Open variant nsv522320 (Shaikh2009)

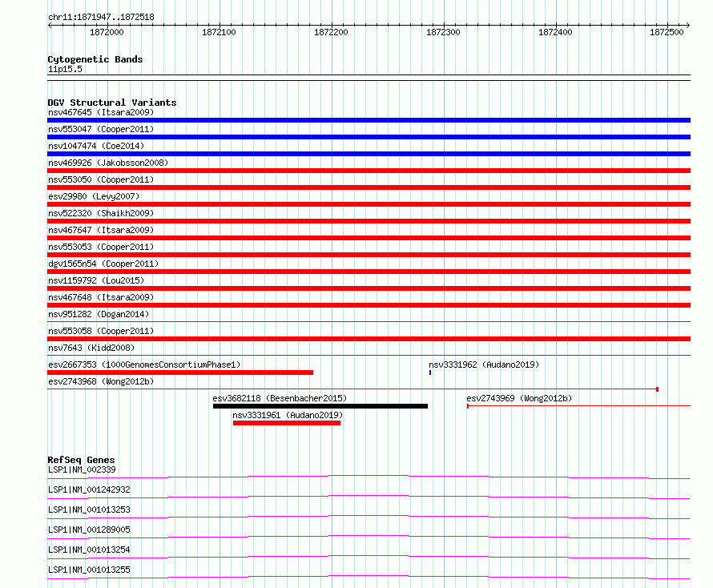tap(101, 213)
